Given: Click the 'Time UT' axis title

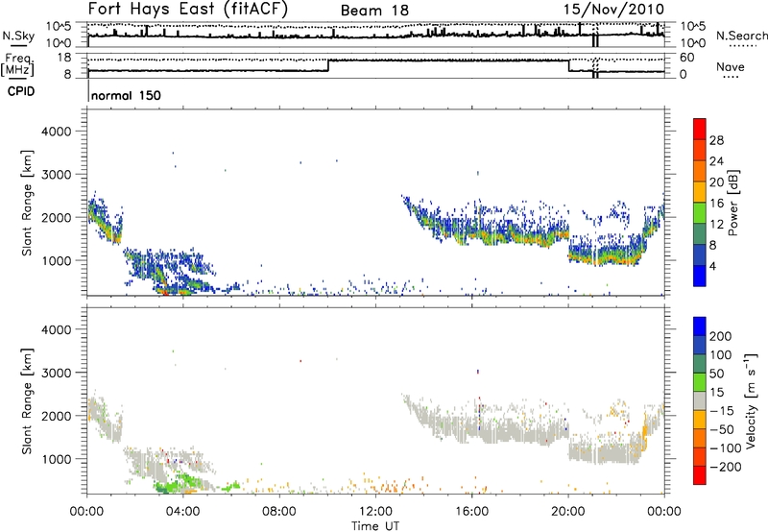Looking at the screenshot, I should click(x=375, y=526).
